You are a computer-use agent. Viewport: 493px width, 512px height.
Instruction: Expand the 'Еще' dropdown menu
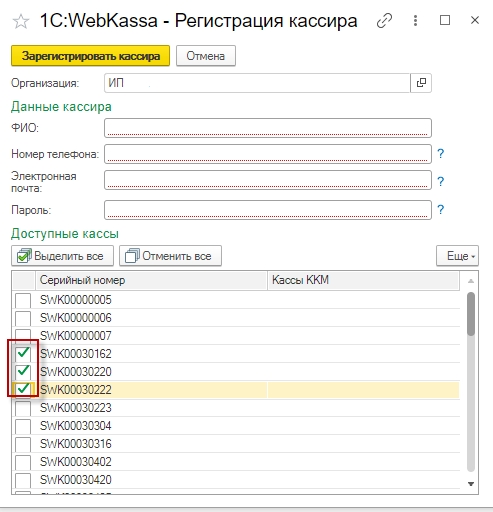pyautogui.click(x=457, y=256)
